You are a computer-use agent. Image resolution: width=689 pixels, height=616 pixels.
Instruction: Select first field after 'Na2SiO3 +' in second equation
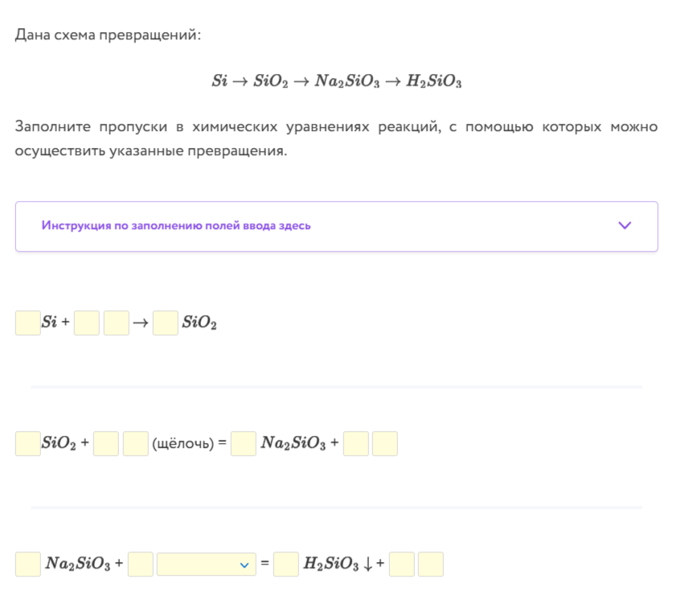pos(356,443)
